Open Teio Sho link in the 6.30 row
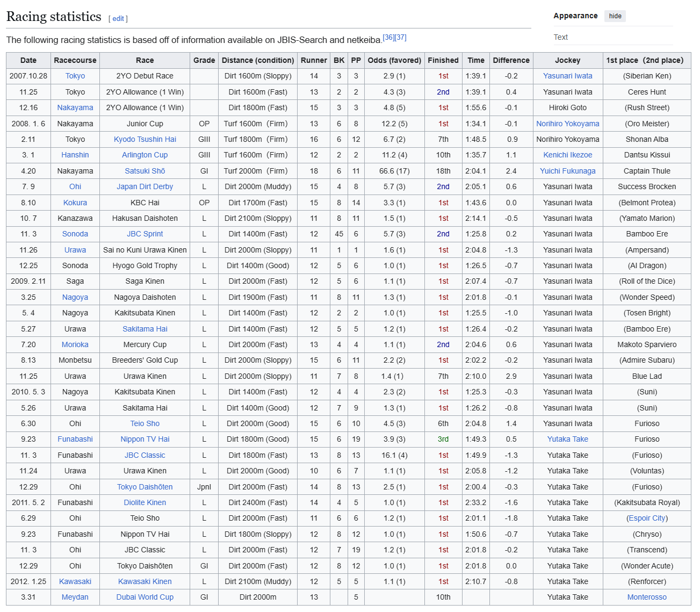This screenshot has height=612, width=700. click(145, 424)
